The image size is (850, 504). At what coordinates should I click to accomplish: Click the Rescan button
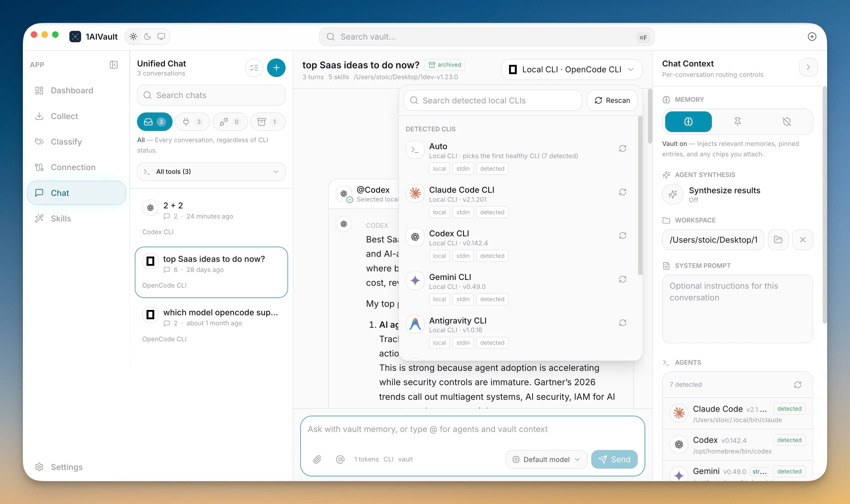pos(612,100)
